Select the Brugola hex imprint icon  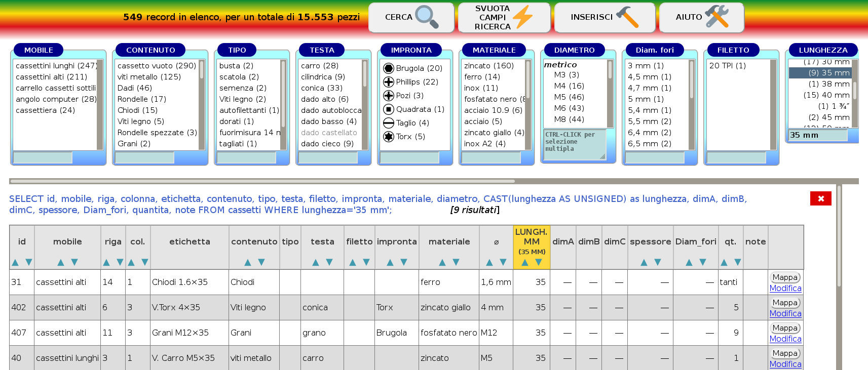(x=389, y=68)
